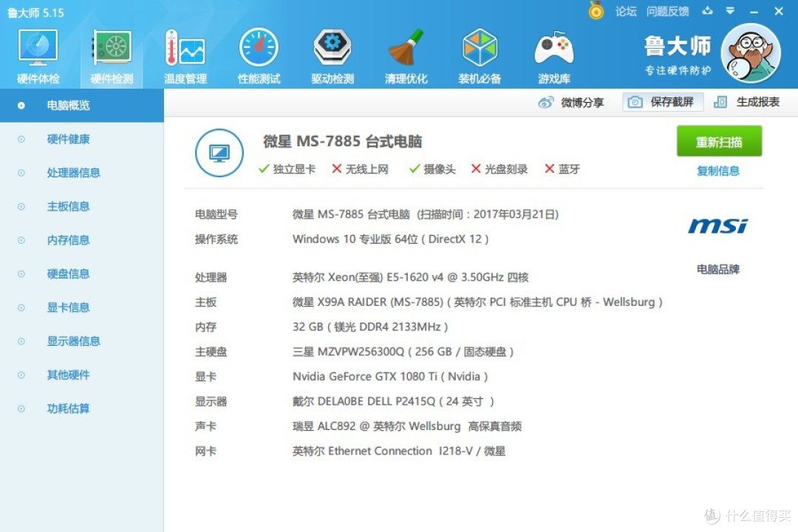Click the 摄像头 status indicator

coord(432,169)
